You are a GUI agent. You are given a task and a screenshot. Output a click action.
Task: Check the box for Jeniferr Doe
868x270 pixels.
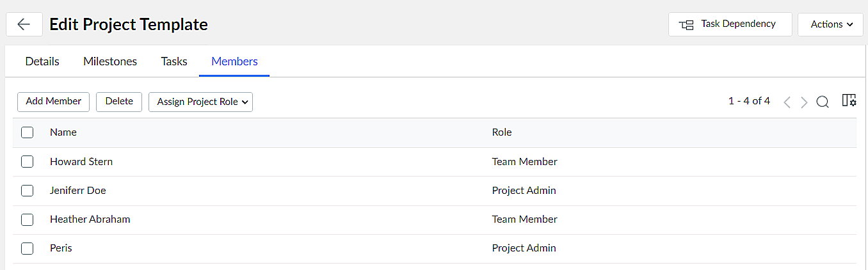(27, 191)
